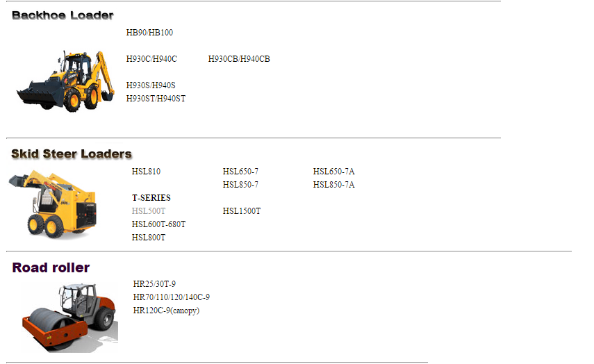Open the H930C/H940C model link

[151, 59]
